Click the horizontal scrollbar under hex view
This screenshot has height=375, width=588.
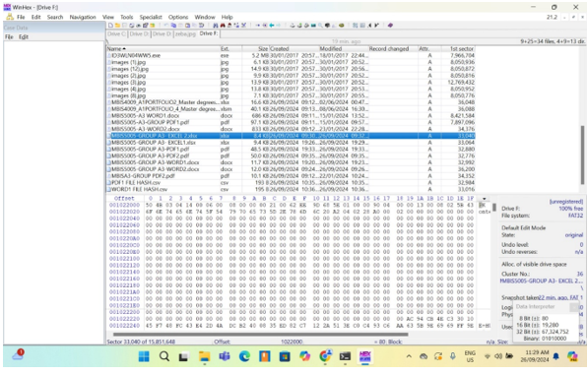(x=261, y=335)
